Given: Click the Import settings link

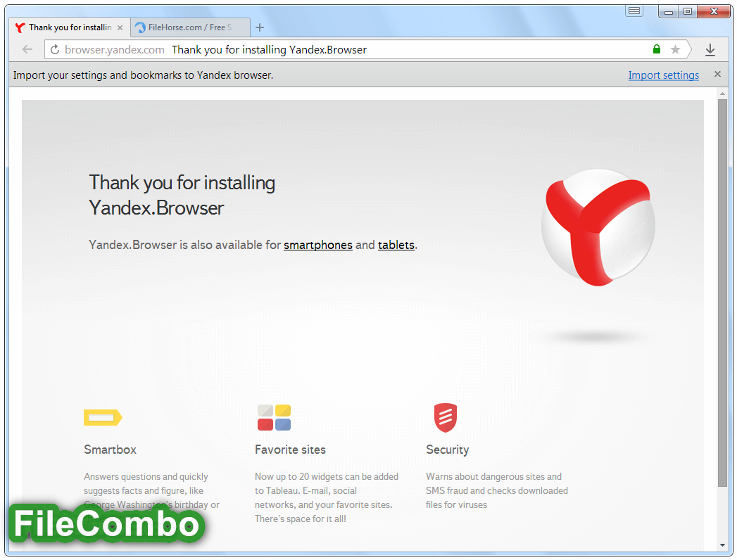Looking at the screenshot, I should tap(664, 75).
